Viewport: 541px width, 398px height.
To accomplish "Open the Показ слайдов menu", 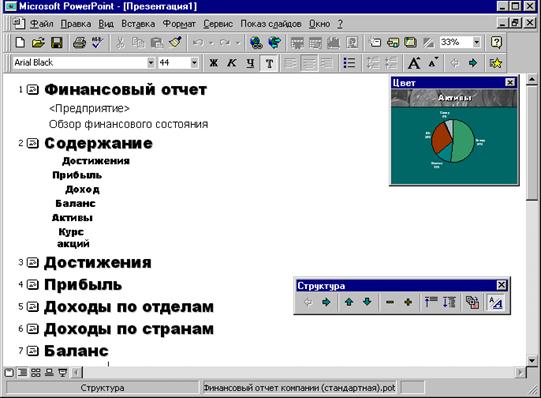I will (271, 24).
